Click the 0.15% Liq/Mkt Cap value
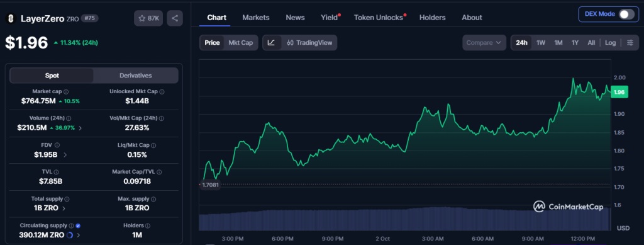 coord(137,154)
